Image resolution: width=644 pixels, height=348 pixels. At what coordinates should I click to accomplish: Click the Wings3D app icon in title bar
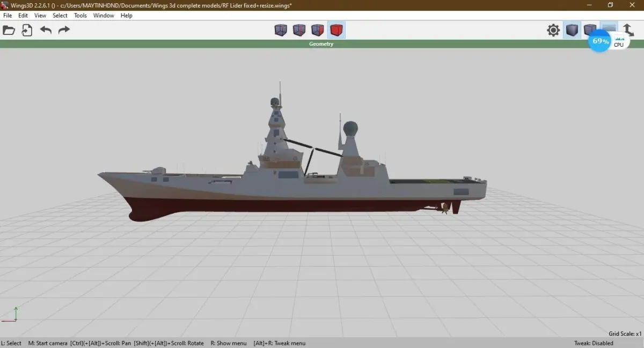click(5, 5)
